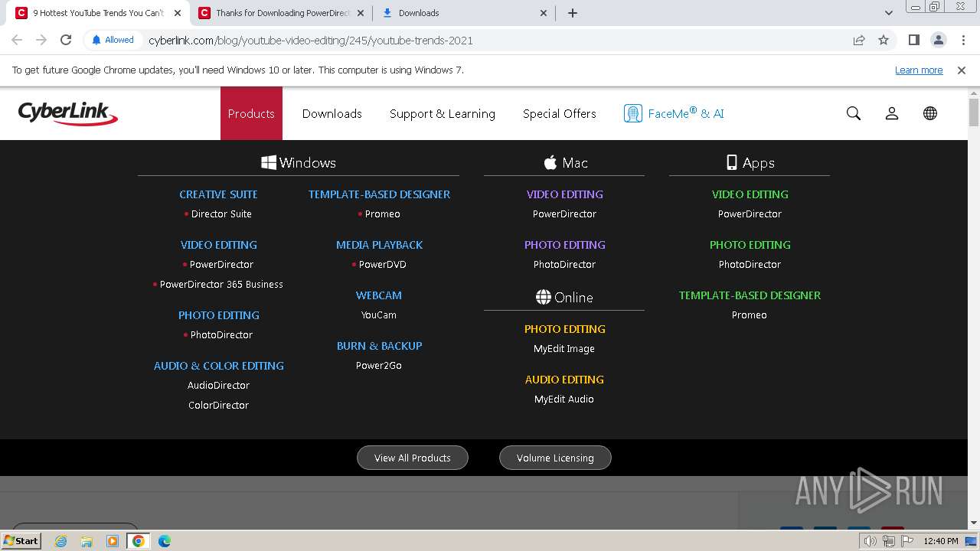Image resolution: width=980 pixels, height=551 pixels.
Task: Reload the current page
Action: (66, 40)
